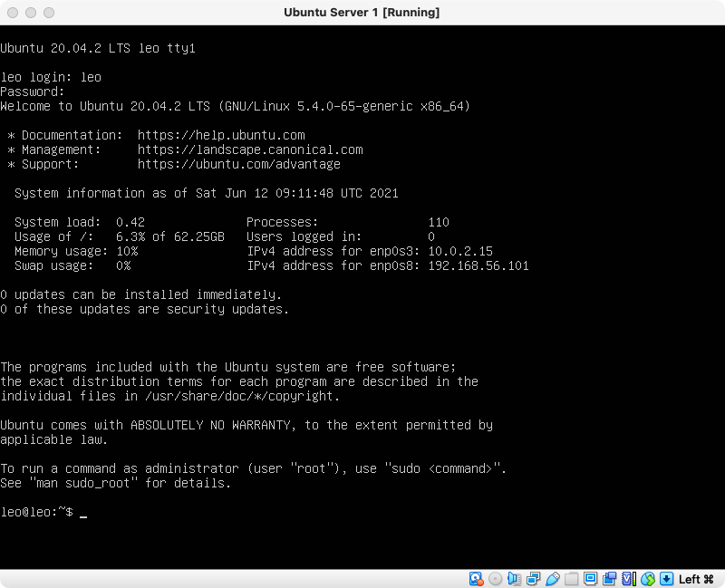The image size is (725, 588).
Task: Click the display settings monitor icon
Action: pos(590,579)
